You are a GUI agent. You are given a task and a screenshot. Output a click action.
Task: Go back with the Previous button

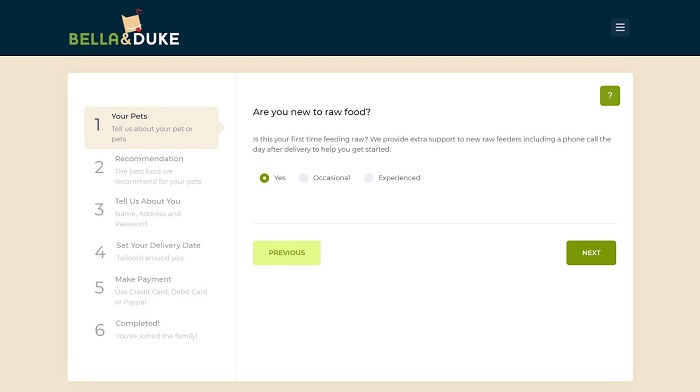coord(287,253)
